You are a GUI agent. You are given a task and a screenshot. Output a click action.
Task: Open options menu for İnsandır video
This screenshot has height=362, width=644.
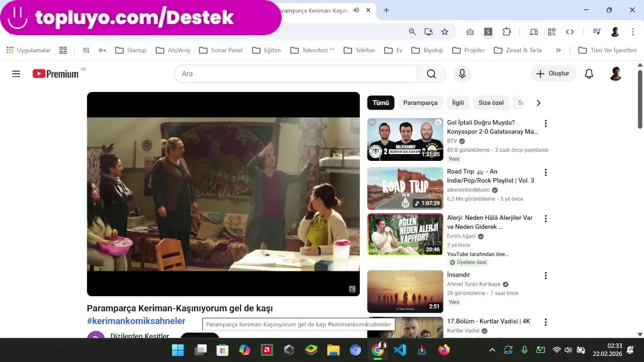[x=545, y=276]
